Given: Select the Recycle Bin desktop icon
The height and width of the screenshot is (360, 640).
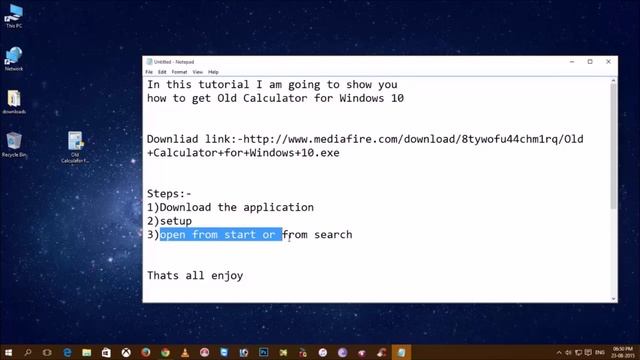Looking at the screenshot, I should [14, 145].
